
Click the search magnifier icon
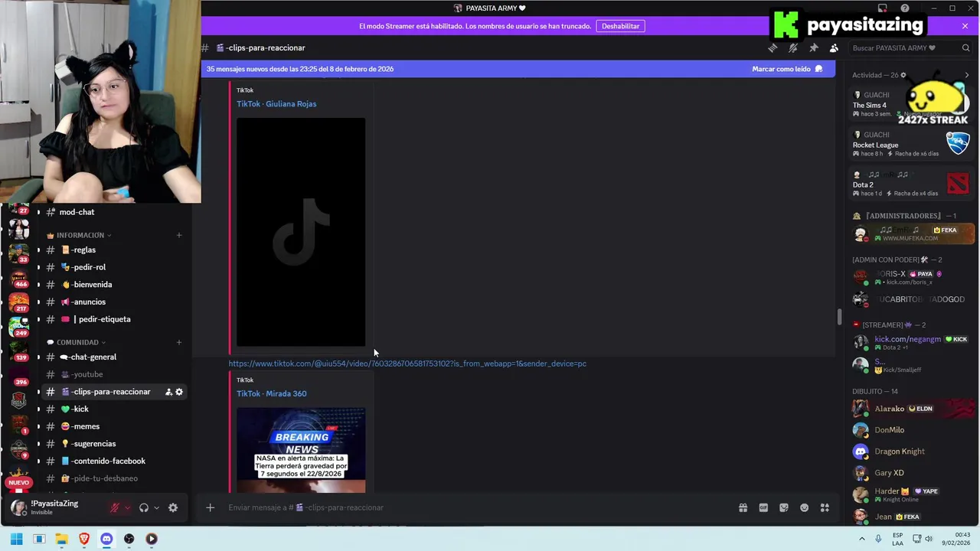click(965, 47)
